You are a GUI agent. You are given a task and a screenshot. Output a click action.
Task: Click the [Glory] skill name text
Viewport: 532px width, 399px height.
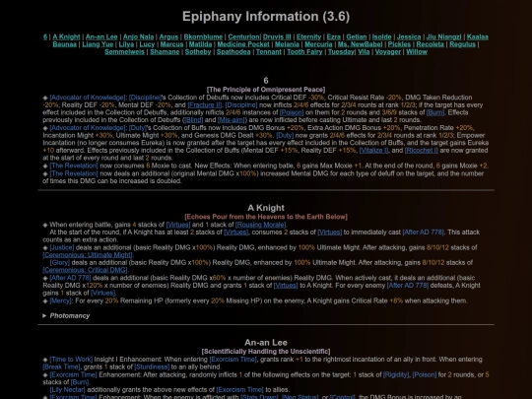pyautogui.click(x=60, y=263)
